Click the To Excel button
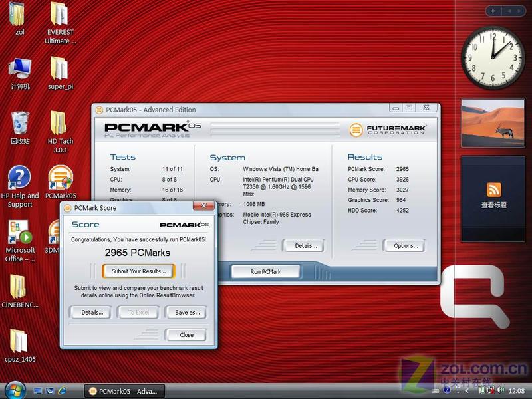The height and width of the screenshot is (399, 532). pos(138,312)
